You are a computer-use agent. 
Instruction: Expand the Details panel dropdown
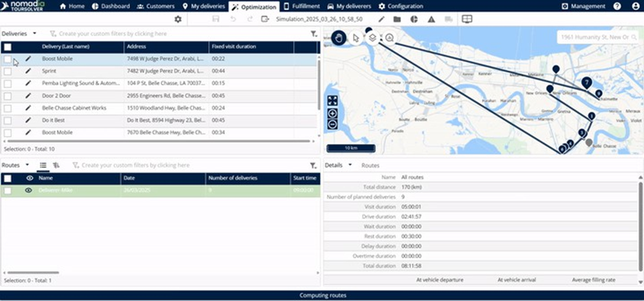pos(350,165)
